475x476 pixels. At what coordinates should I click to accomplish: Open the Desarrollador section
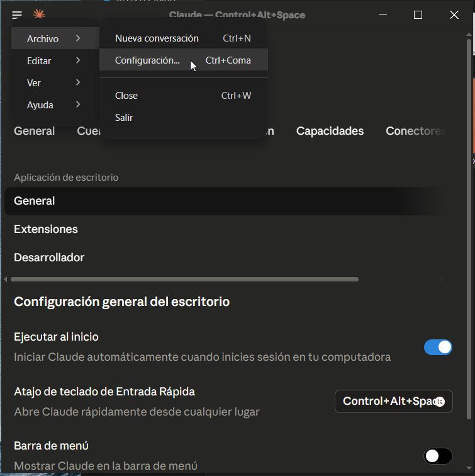(x=49, y=258)
